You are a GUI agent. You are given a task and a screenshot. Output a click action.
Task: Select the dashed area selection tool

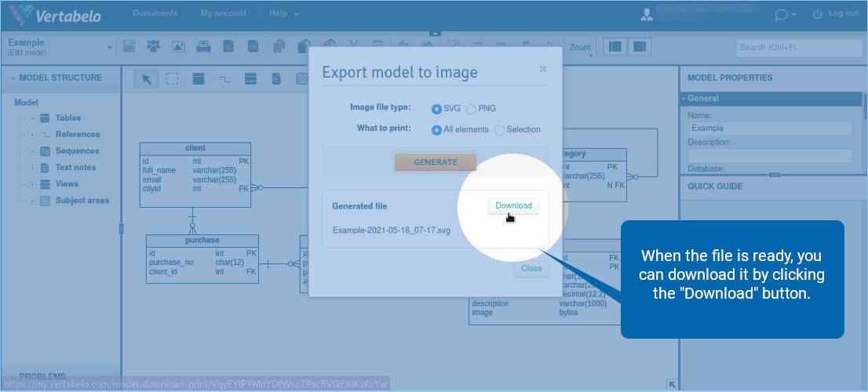(x=172, y=79)
